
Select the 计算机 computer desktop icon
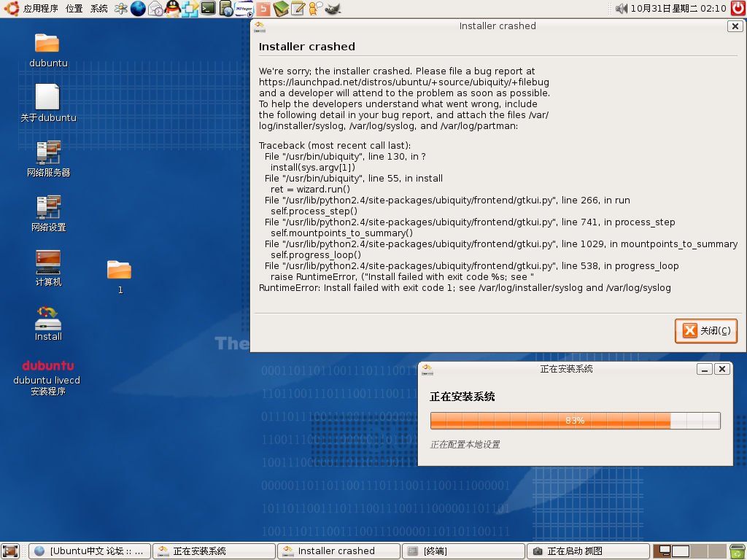[48, 268]
